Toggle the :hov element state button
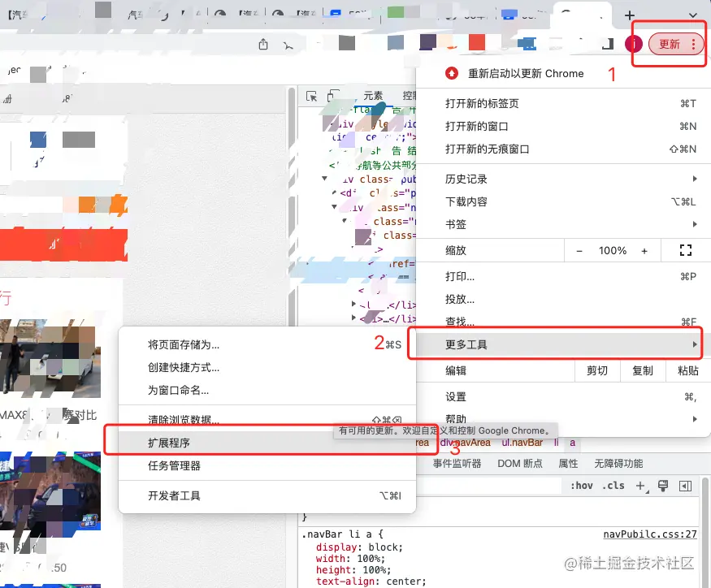The image size is (711, 588). (x=581, y=486)
